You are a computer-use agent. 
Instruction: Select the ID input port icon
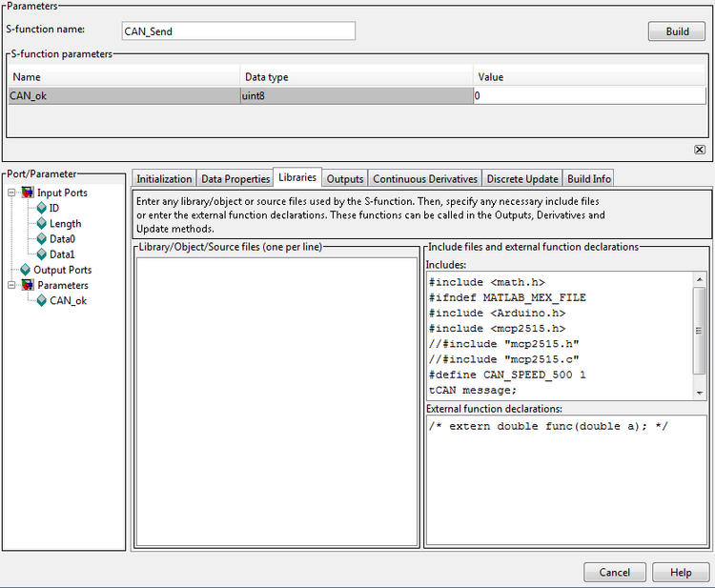[x=41, y=209]
